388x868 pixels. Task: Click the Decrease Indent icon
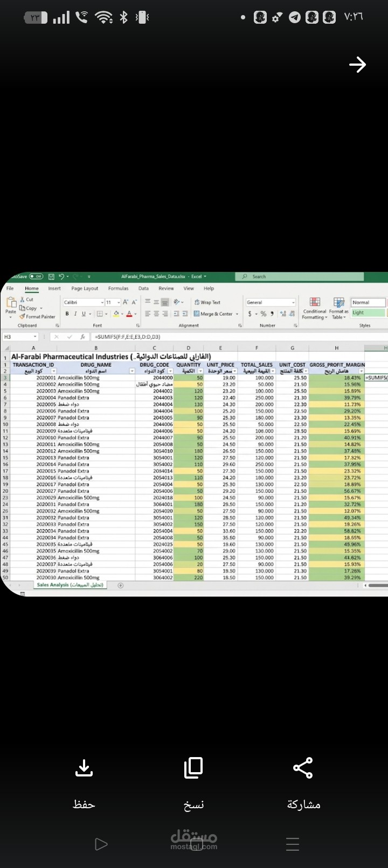[x=176, y=313]
